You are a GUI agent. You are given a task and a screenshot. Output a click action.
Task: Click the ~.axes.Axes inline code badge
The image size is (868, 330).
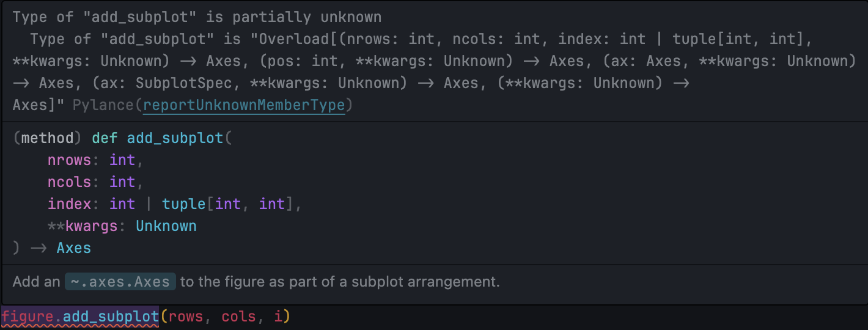pos(120,282)
